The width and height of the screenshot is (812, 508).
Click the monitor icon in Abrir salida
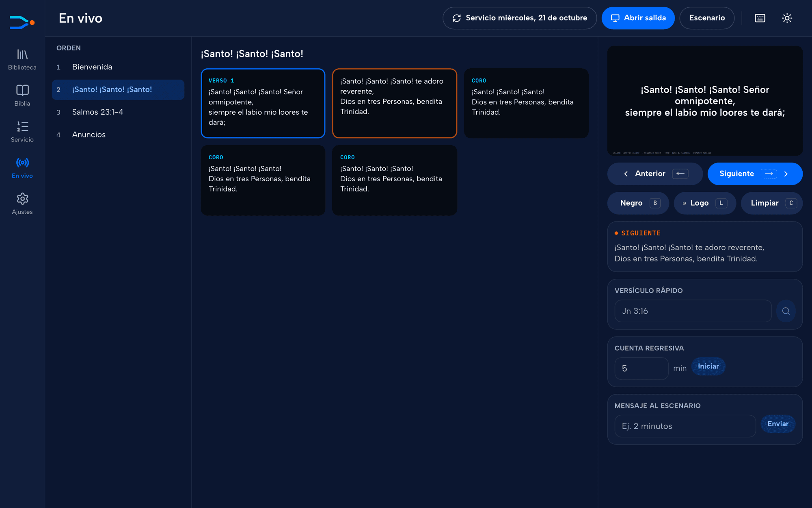coord(615,18)
